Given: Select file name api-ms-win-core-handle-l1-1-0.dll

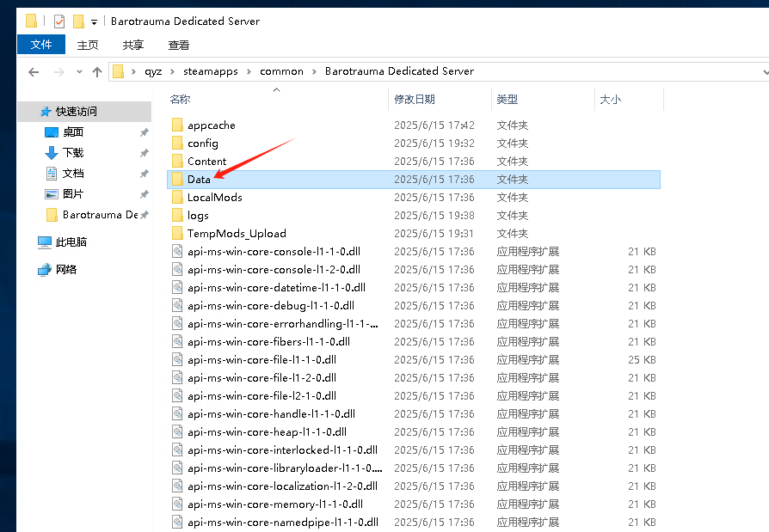Looking at the screenshot, I should (x=271, y=414).
